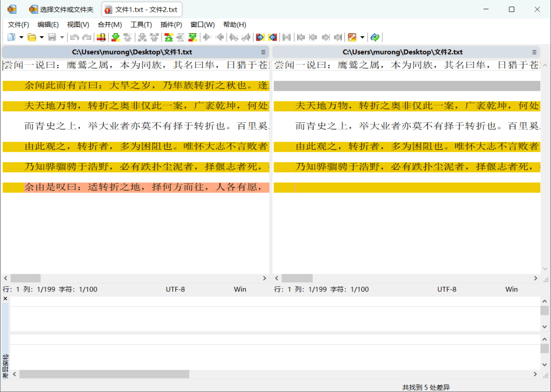Click the left pane scroll-right arrow

(265, 278)
